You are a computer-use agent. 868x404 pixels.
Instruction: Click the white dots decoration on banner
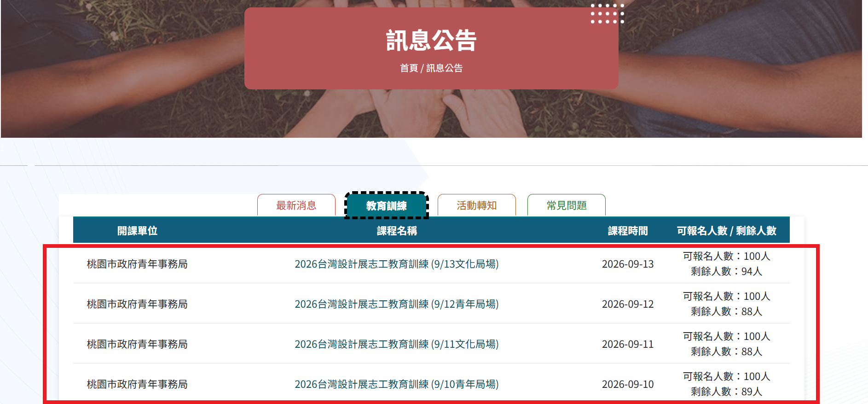coord(608,14)
